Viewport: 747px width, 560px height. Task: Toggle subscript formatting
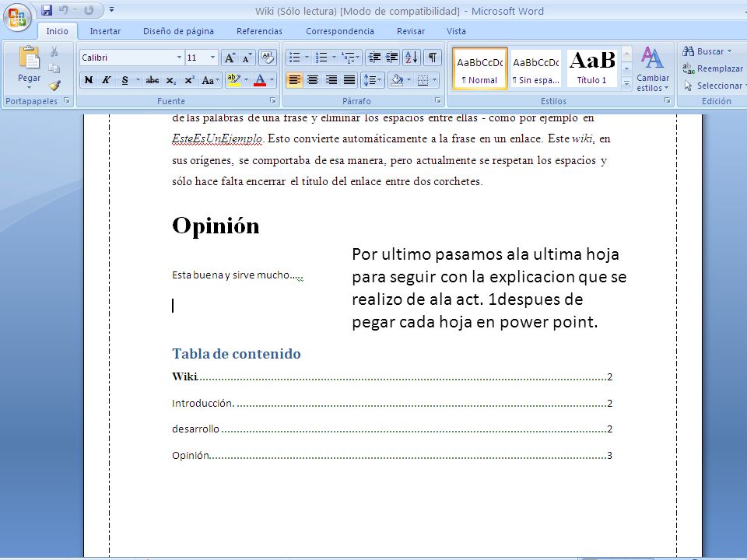171,80
